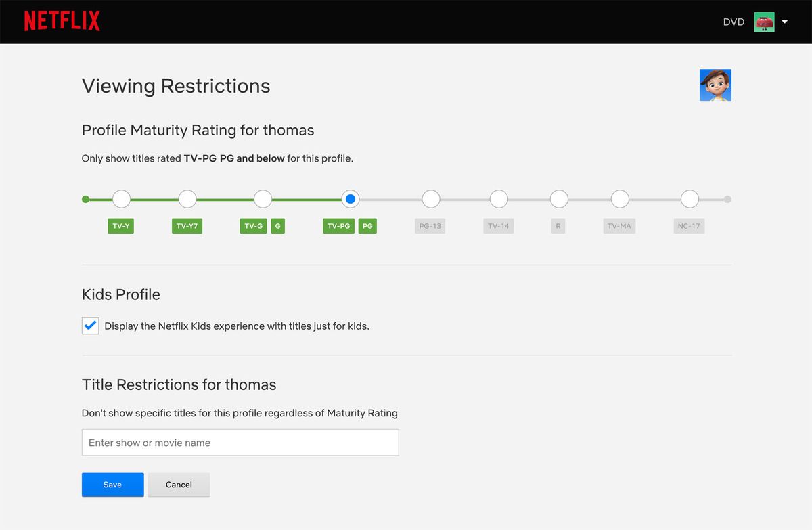The width and height of the screenshot is (812, 530).
Task: Click the green TV-Y7 rating badge
Action: click(187, 226)
